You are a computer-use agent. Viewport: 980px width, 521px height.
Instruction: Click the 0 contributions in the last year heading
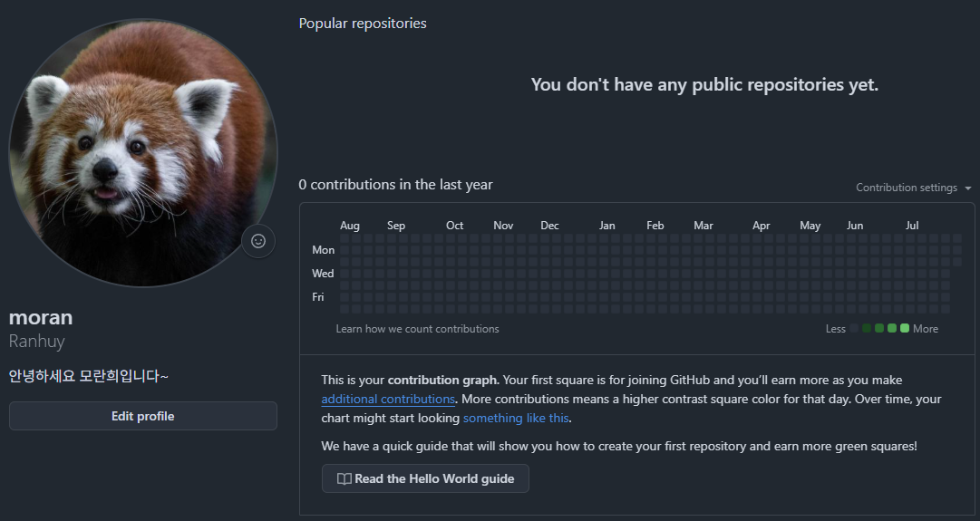(x=395, y=184)
